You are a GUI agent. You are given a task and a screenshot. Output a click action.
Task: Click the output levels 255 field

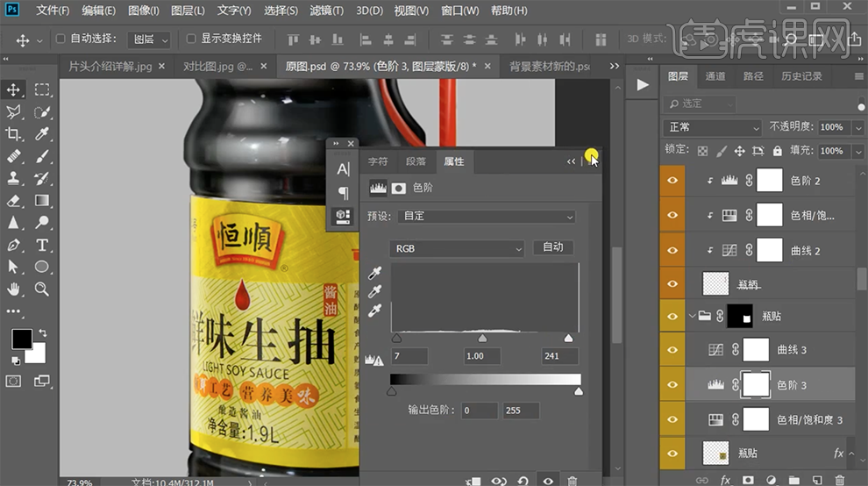coord(521,411)
